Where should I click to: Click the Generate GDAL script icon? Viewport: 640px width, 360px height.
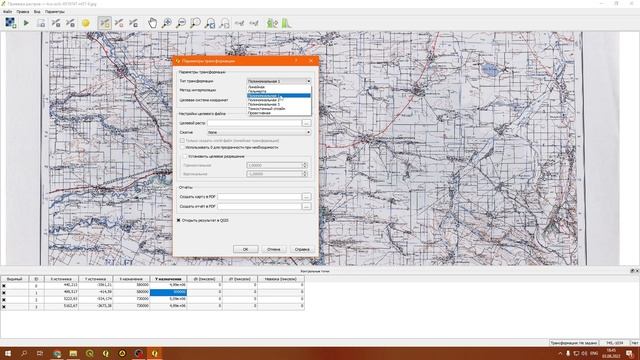tap(41, 23)
